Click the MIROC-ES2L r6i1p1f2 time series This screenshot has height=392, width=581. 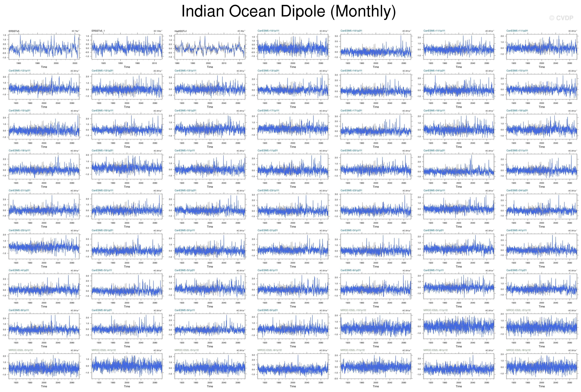[293, 366]
